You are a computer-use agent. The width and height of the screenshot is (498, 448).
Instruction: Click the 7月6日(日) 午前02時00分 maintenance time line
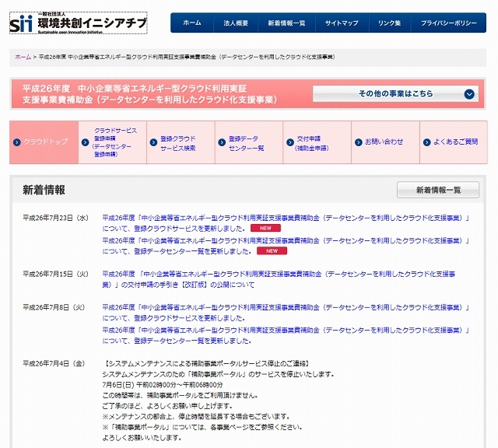coord(163,384)
